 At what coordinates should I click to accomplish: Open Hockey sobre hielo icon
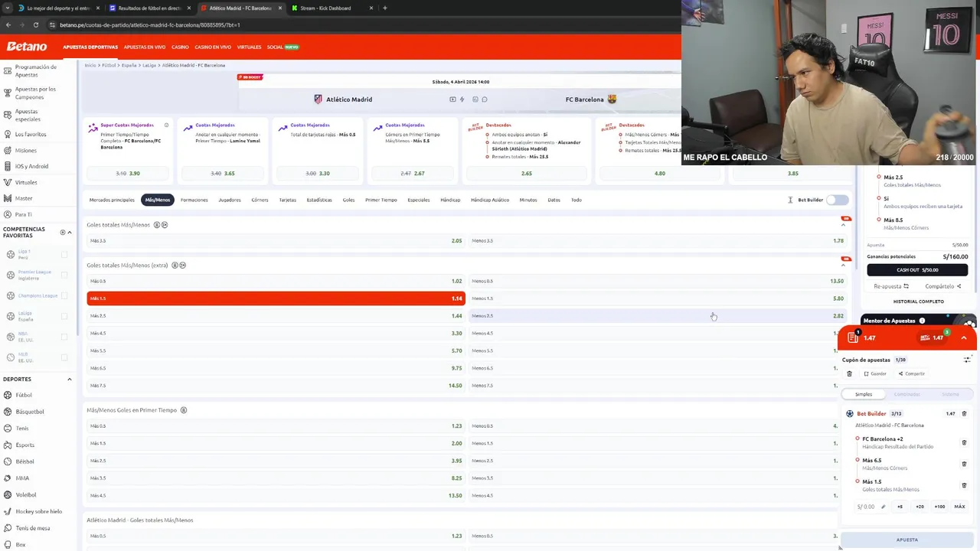point(8,511)
